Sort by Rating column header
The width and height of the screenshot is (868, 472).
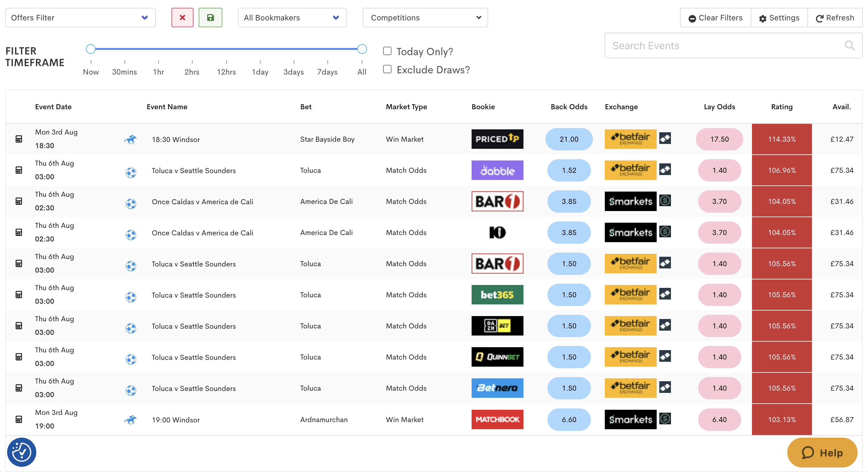[782, 107]
